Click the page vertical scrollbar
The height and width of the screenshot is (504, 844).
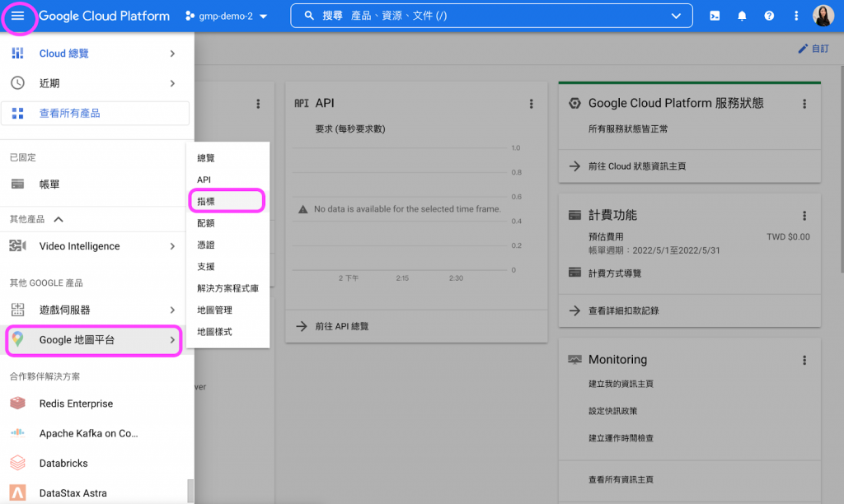pyautogui.click(x=841, y=170)
